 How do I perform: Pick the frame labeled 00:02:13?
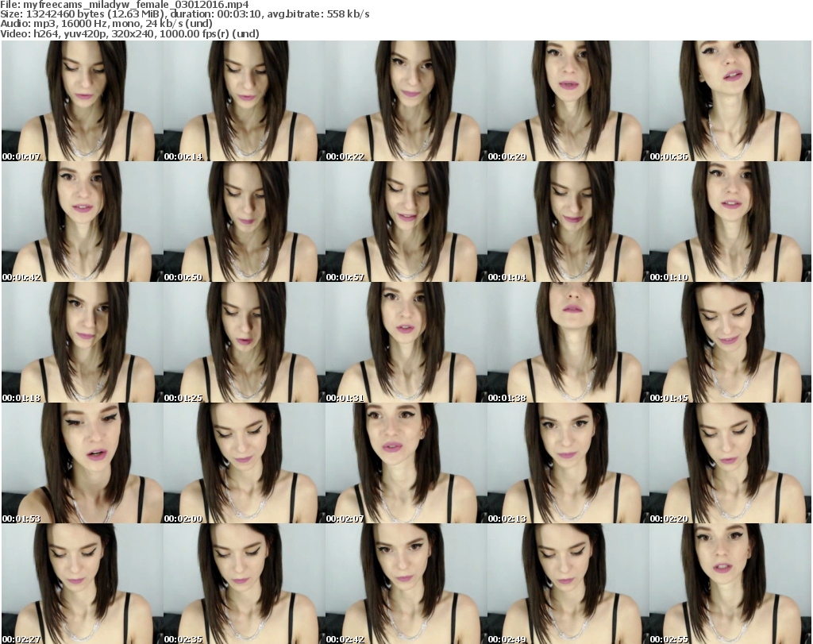click(x=568, y=463)
